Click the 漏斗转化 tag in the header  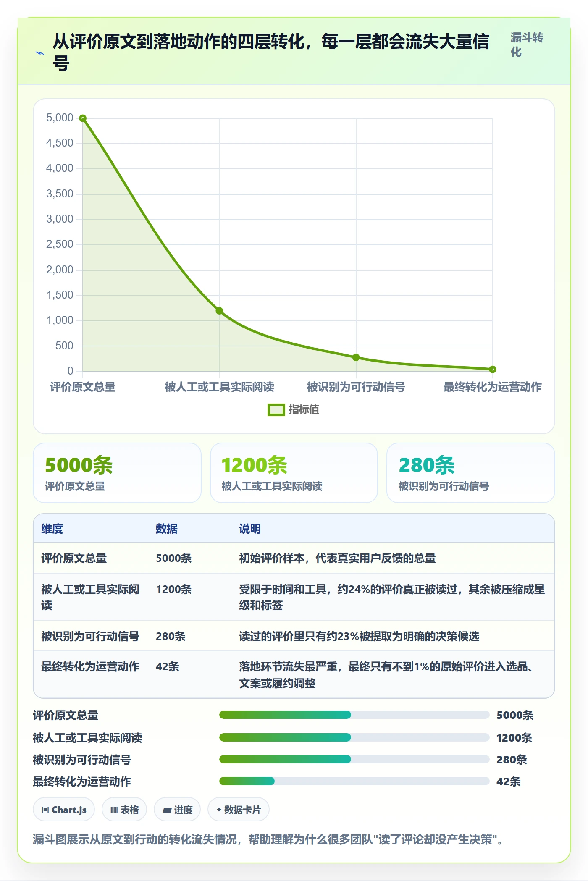click(x=527, y=45)
